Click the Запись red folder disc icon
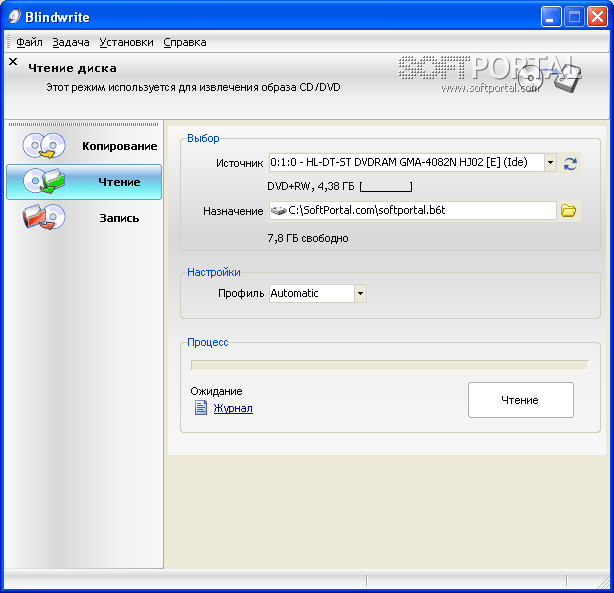 (44, 217)
